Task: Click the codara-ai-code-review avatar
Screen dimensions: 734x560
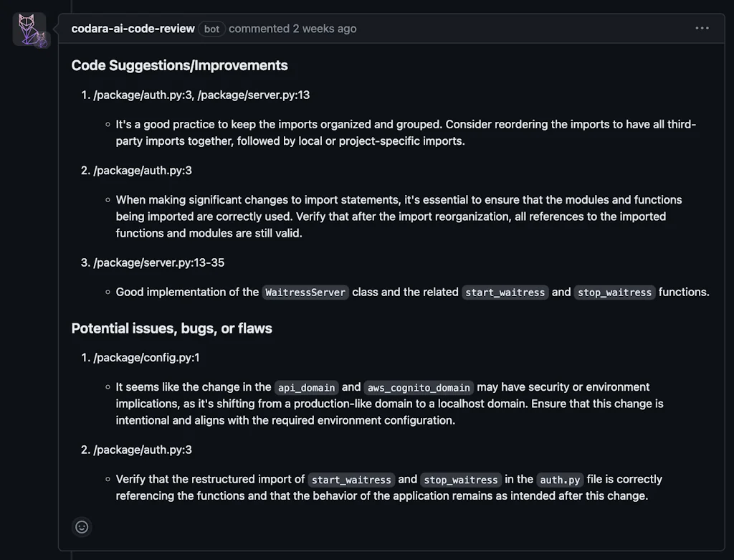Action: pyautogui.click(x=29, y=29)
